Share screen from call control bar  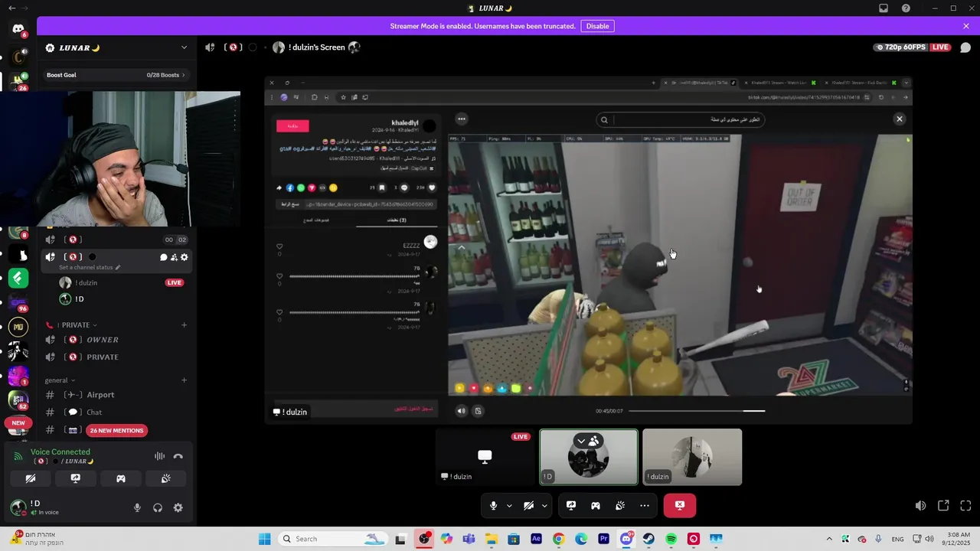[x=571, y=506]
